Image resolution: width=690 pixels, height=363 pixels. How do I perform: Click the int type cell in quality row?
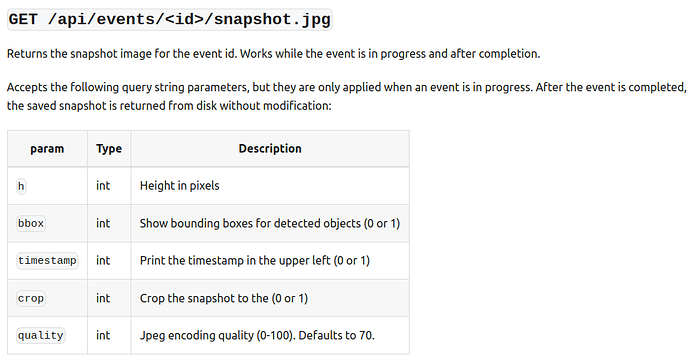103,335
